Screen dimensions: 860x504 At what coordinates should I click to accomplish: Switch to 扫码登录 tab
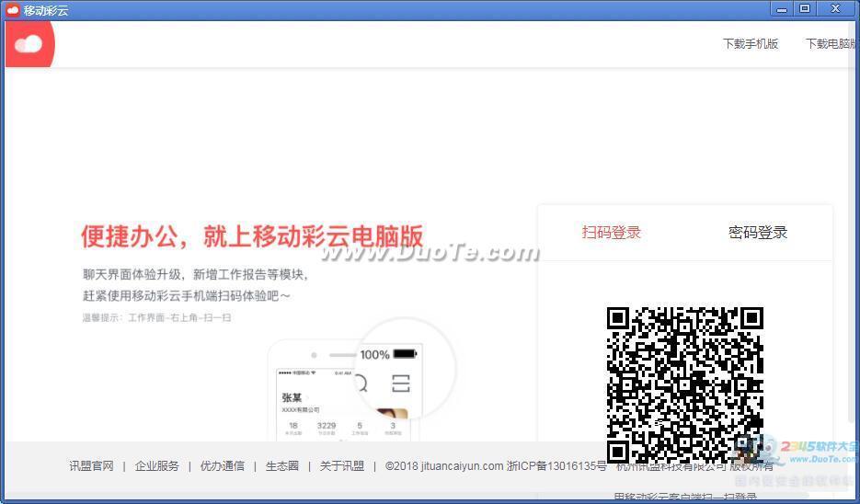tap(611, 233)
